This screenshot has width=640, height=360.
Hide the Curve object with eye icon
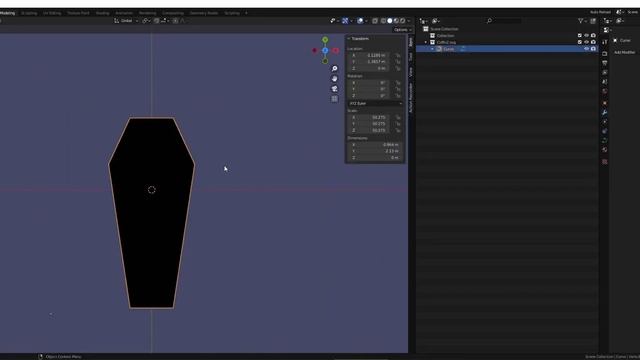click(x=587, y=49)
